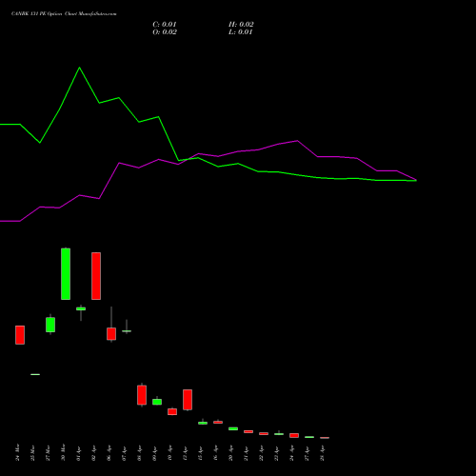Viewport: 476px width, 476px height.
Task: Select the 22 Apr date label
Action: (261, 453)
